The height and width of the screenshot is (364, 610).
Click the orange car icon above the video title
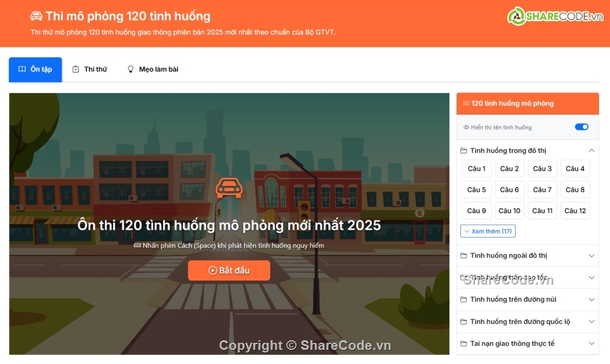tap(229, 188)
